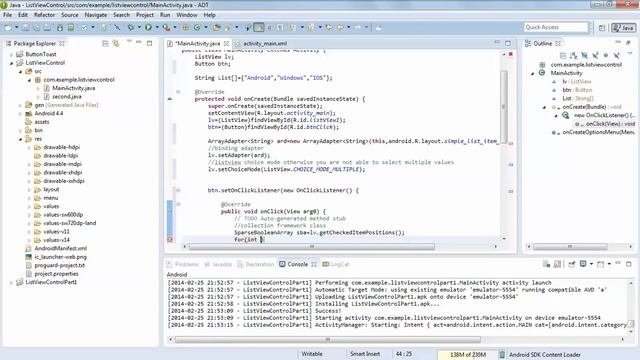Image resolution: width=640 pixels, height=360 pixels.
Task: Click Pin Console icon
Action: click(x=571, y=264)
